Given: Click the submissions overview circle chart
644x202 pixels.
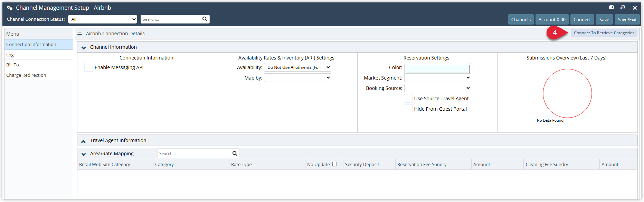Looking at the screenshot, I should pyautogui.click(x=567, y=93).
